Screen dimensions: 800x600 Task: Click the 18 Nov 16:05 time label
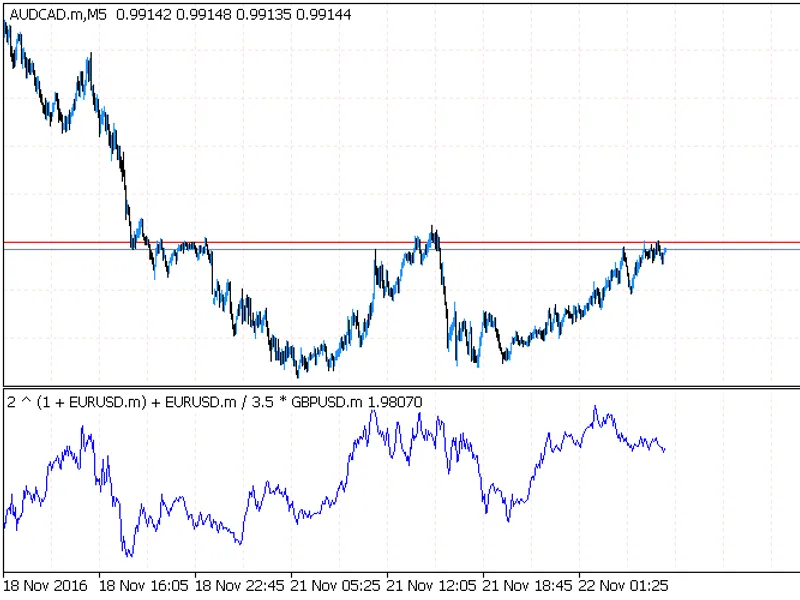143,585
